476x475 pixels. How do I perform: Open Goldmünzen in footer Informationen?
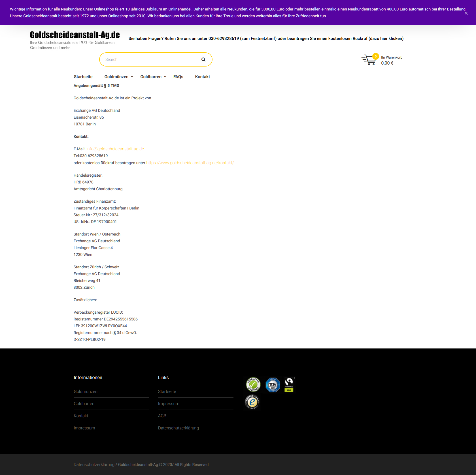pyautogui.click(x=86, y=391)
